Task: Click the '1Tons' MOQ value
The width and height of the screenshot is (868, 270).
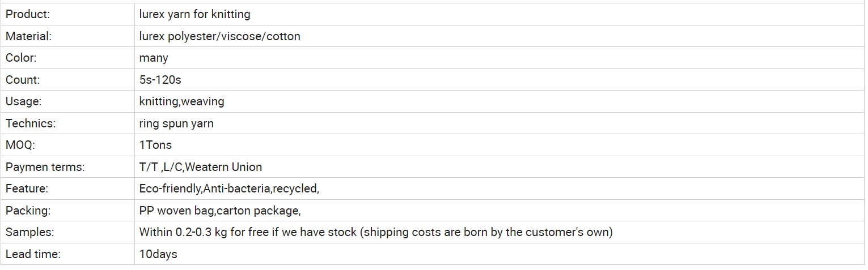Action: tap(155, 145)
